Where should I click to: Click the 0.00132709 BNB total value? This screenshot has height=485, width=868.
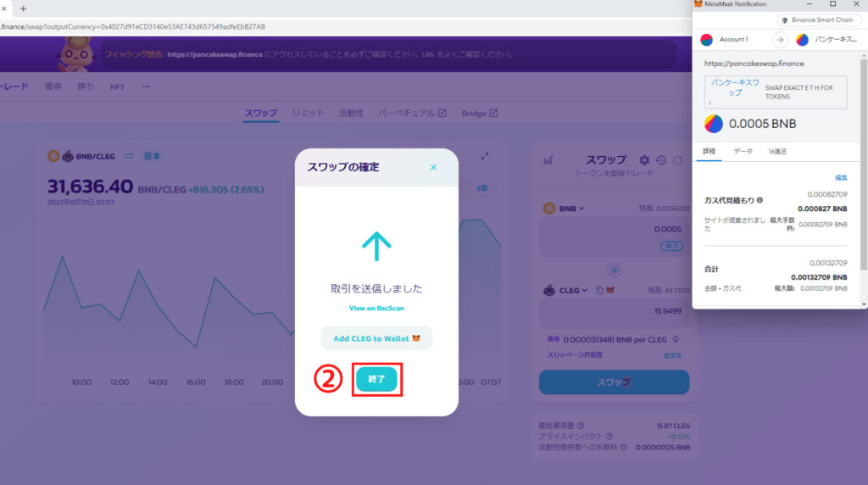pos(819,277)
